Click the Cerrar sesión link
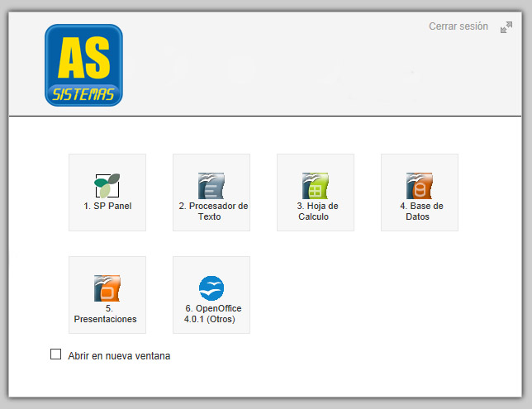 [458, 26]
